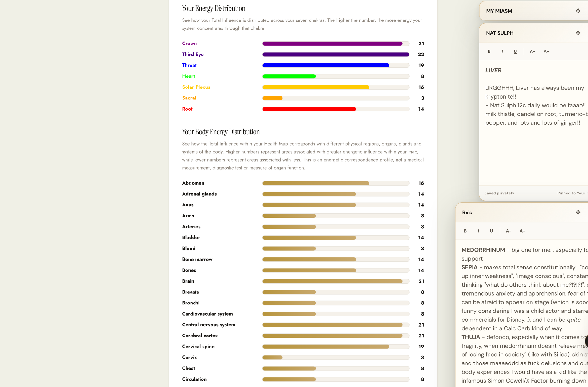Click the value 22 for Third Eye
Screen dimensions: 588x387
(421, 54)
